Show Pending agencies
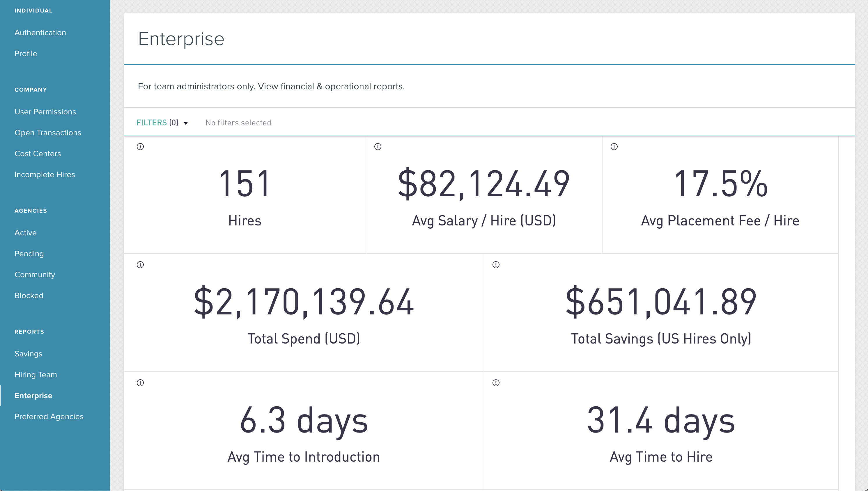Viewport: 868px width, 491px height. [29, 254]
